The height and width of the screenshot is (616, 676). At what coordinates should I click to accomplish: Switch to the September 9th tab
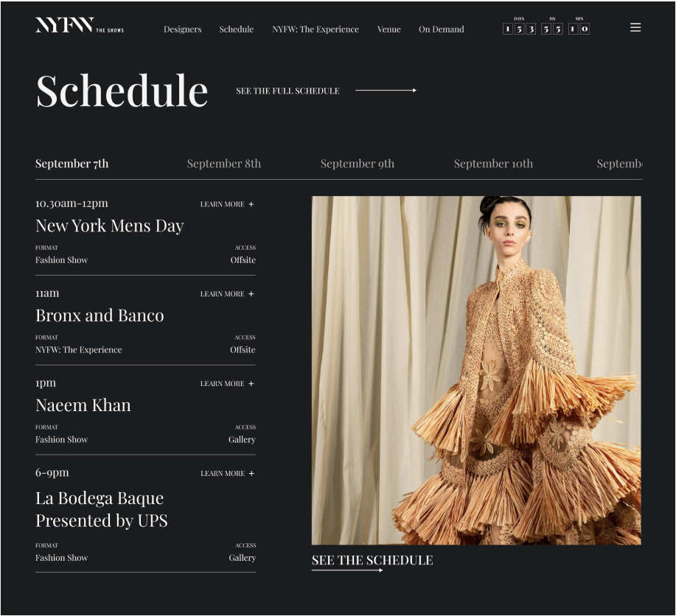pyautogui.click(x=357, y=164)
